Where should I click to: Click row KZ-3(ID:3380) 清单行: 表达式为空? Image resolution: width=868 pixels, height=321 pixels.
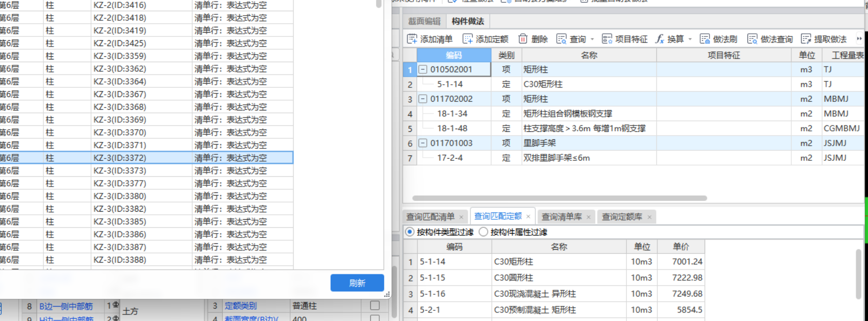(146, 196)
